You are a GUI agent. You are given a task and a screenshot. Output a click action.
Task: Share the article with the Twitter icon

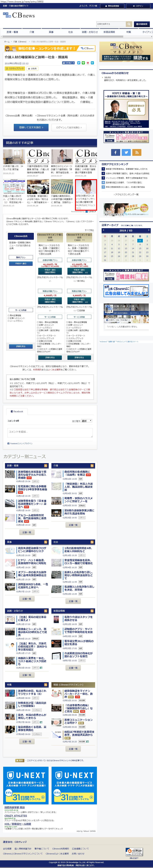[79, 63]
